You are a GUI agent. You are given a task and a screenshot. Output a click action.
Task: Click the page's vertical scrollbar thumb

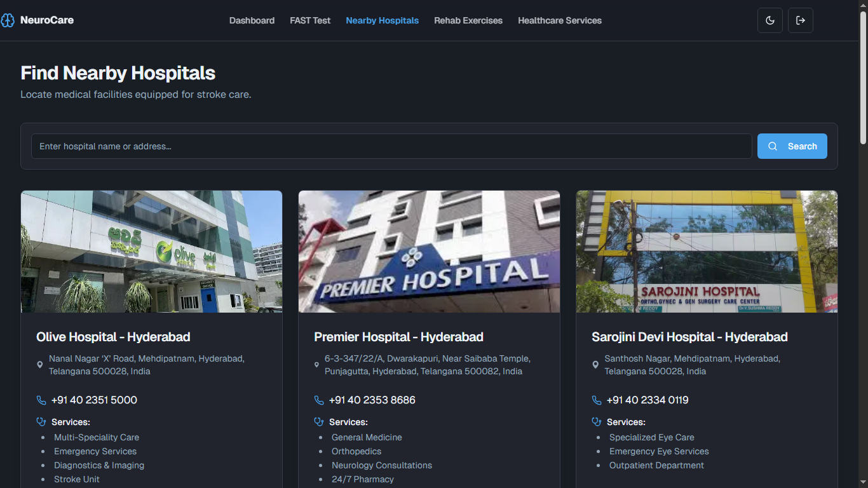tap(863, 76)
